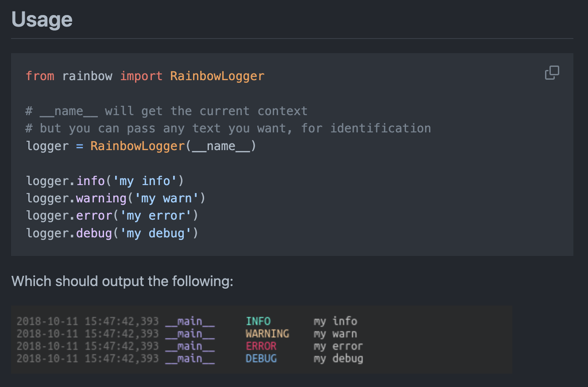Click the '# __name__ will get the current context' comment

pyautogui.click(x=166, y=111)
